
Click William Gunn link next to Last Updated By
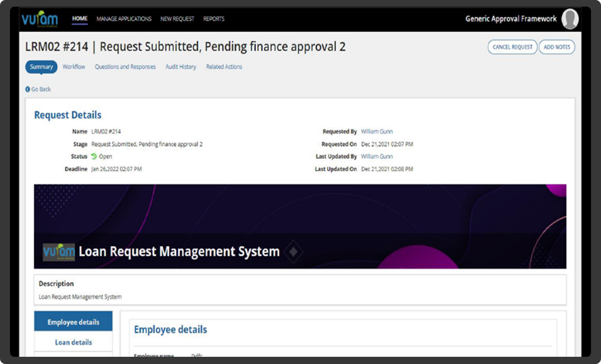click(377, 156)
